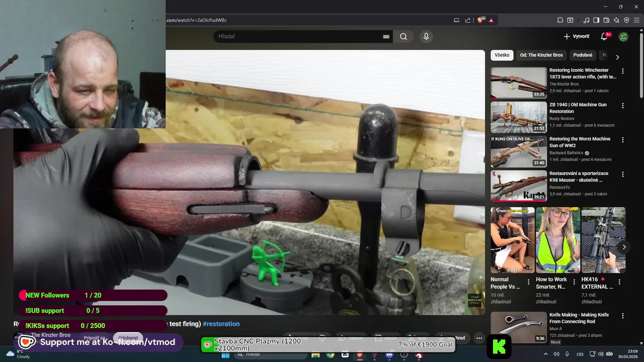Open the Knife Making video thumbnail

click(x=519, y=327)
